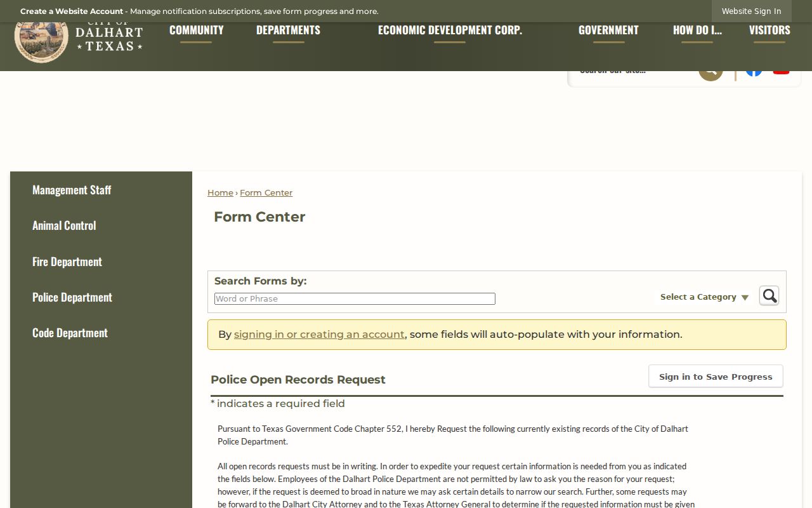The width and height of the screenshot is (812, 508).
Task: Click the form search magnifier icon
Action: click(x=769, y=296)
